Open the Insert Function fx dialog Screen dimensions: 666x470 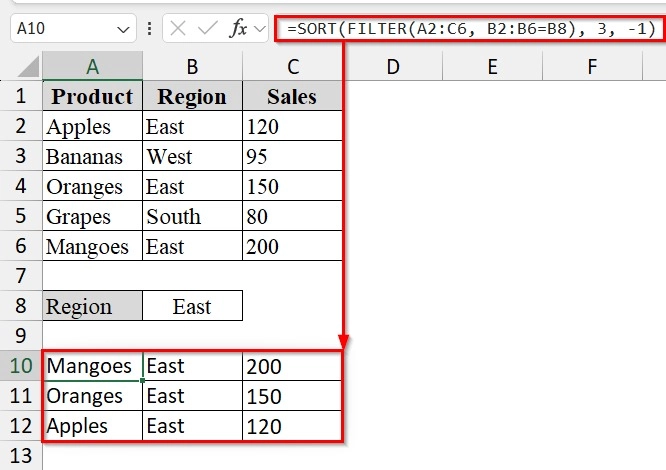(239, 28)
